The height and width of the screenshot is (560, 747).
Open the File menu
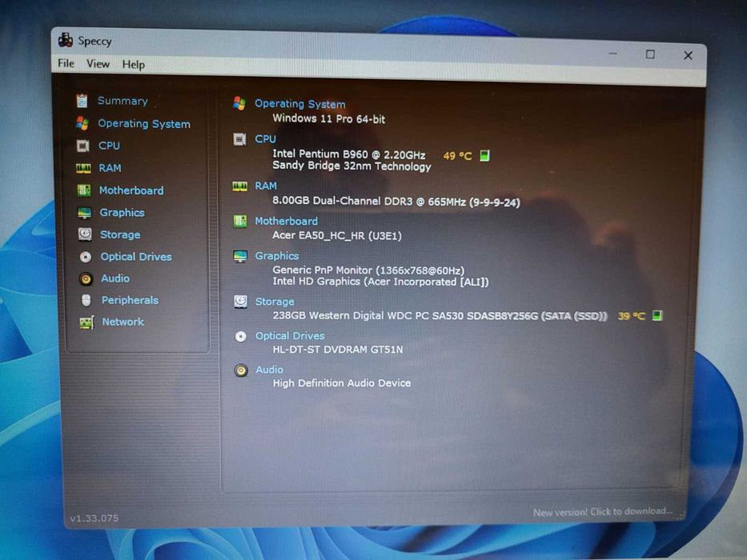[x=66, y=63]
